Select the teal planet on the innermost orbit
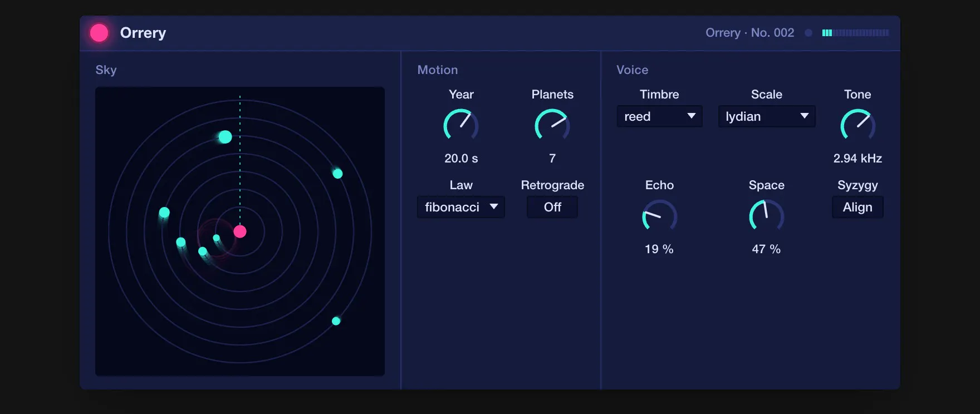 tap(217, 238)
